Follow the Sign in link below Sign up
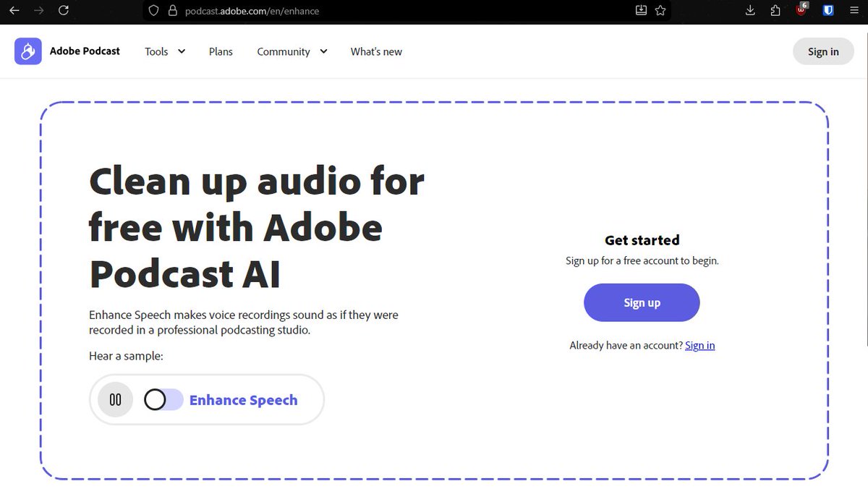 (699, 345)
